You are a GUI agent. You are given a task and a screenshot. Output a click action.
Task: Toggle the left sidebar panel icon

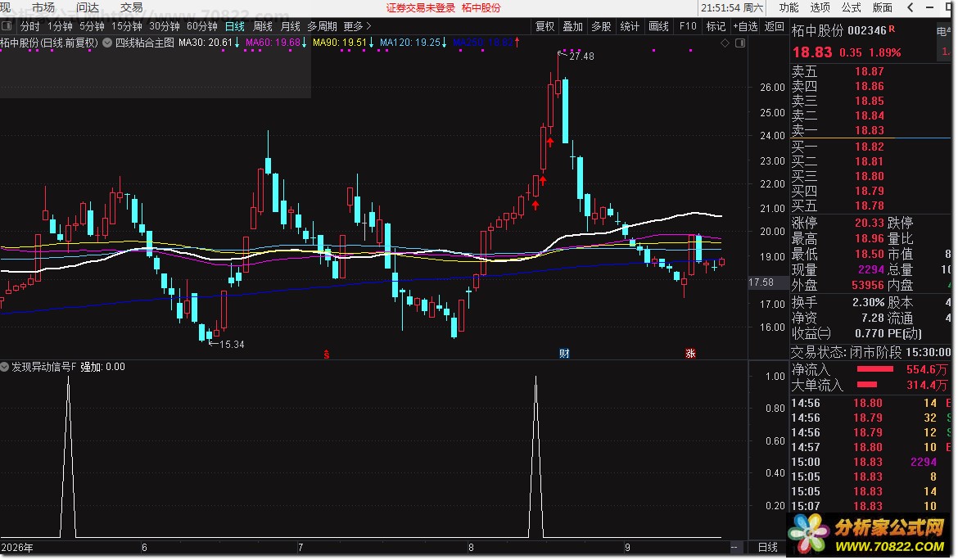point(7,26)
